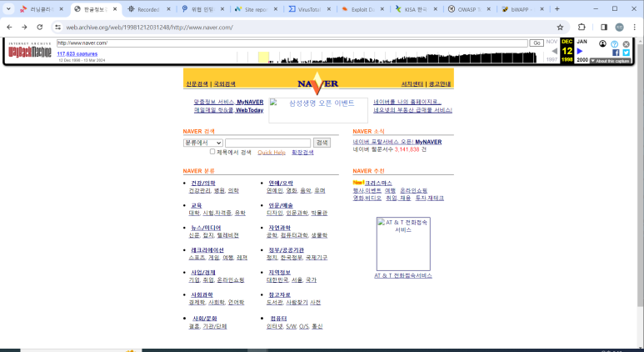
Task: Close the bWAPP tab
Action: [542, 9]
